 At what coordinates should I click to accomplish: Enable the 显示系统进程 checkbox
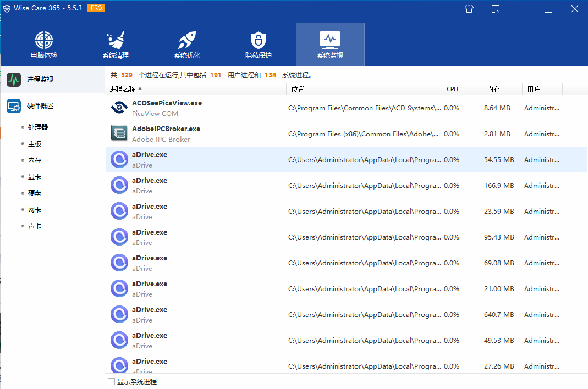(112, 381)
